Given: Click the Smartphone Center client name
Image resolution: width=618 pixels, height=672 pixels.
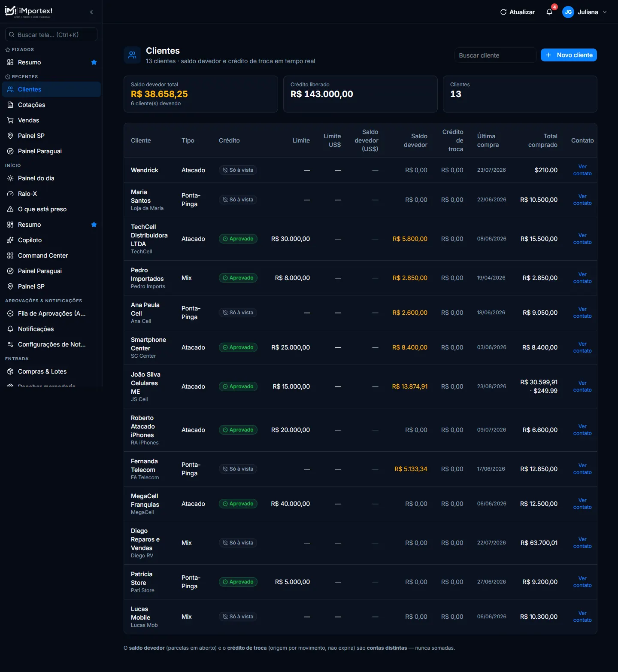Looking at the screenshot, I should point(148,344).
